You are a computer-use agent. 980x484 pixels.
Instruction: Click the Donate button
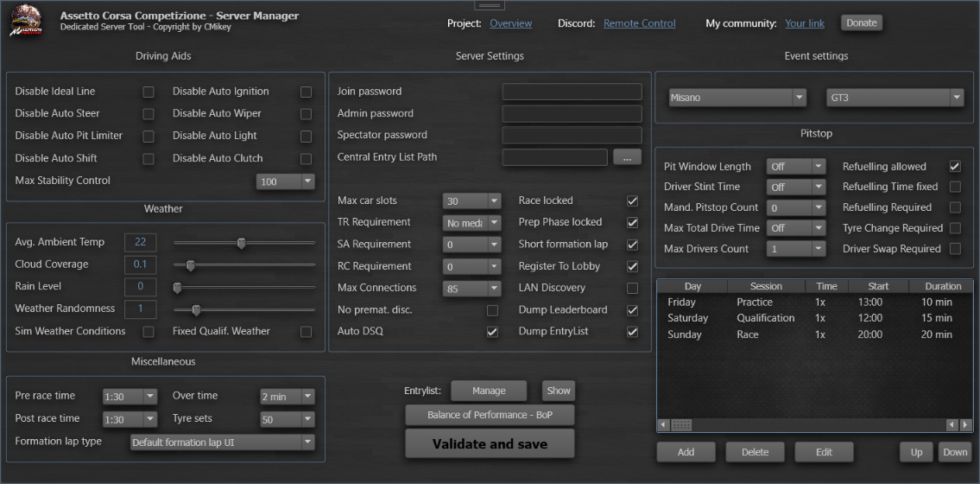(x=861, y=22)
